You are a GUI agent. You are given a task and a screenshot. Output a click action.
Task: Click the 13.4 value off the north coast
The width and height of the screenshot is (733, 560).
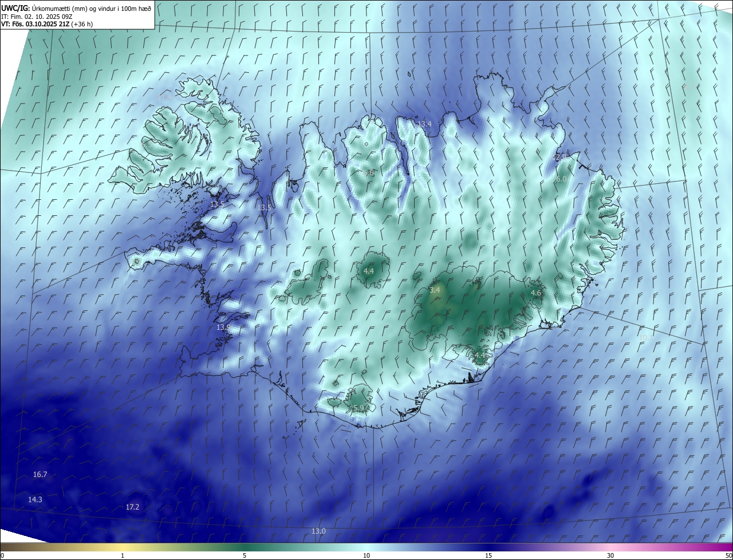coord(424,124)
